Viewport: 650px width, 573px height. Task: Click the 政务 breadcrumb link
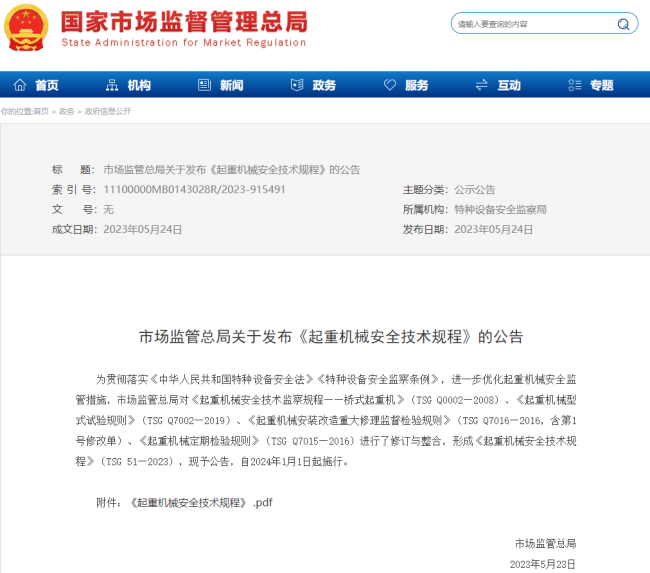pyautogui.click(x=66, y=111)
